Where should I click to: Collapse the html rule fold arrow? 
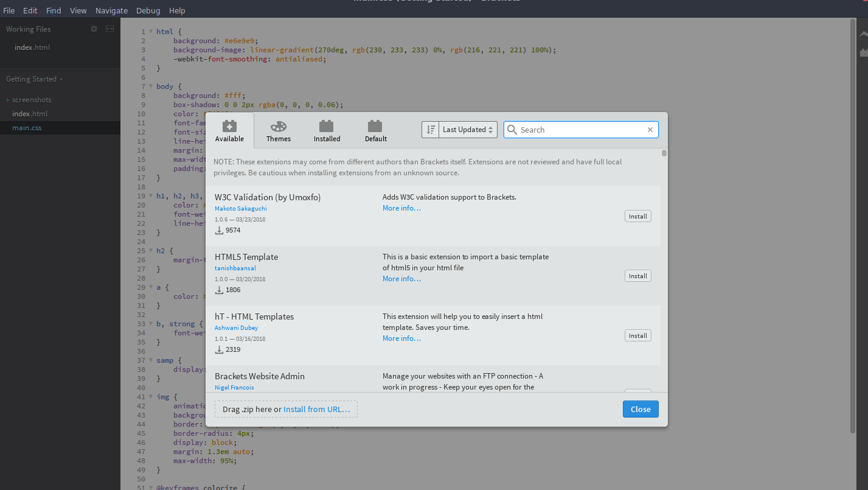tap(151, 32)
